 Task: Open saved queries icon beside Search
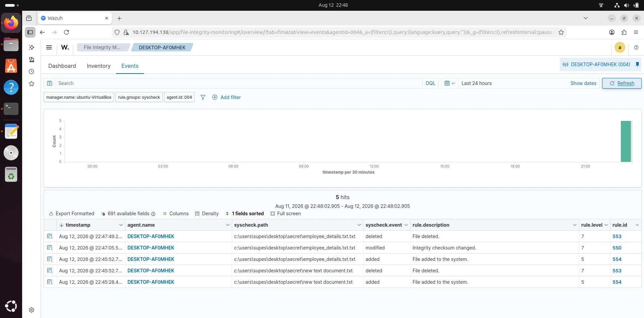click(x=50, y=83)
